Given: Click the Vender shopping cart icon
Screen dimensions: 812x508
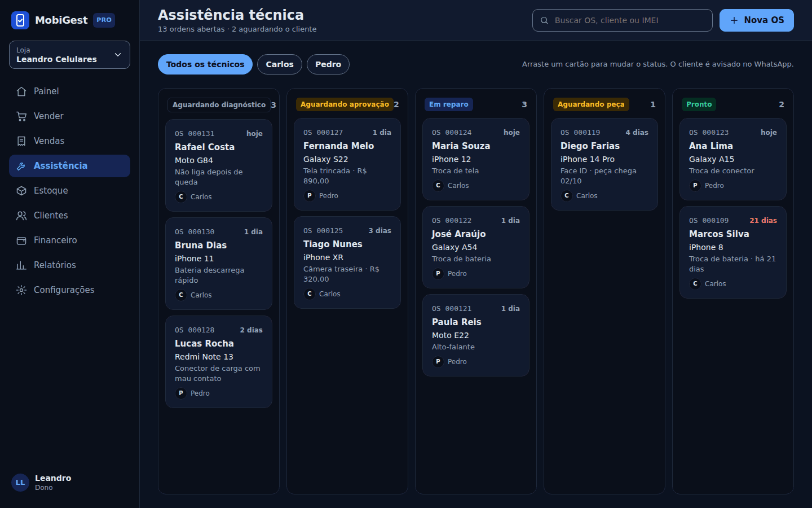Looking at the screenshot, I should click(21, 116).
